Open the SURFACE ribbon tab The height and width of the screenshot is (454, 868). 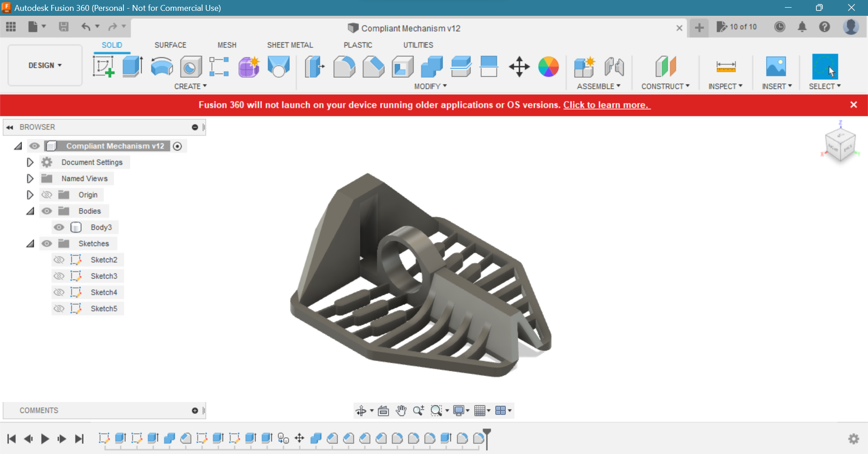170,45
